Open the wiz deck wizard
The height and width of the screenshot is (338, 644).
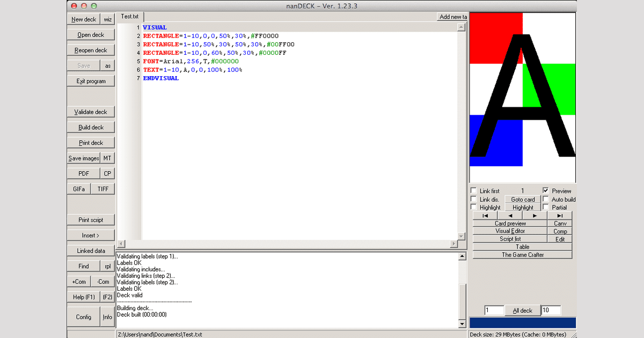click(108, 19)
